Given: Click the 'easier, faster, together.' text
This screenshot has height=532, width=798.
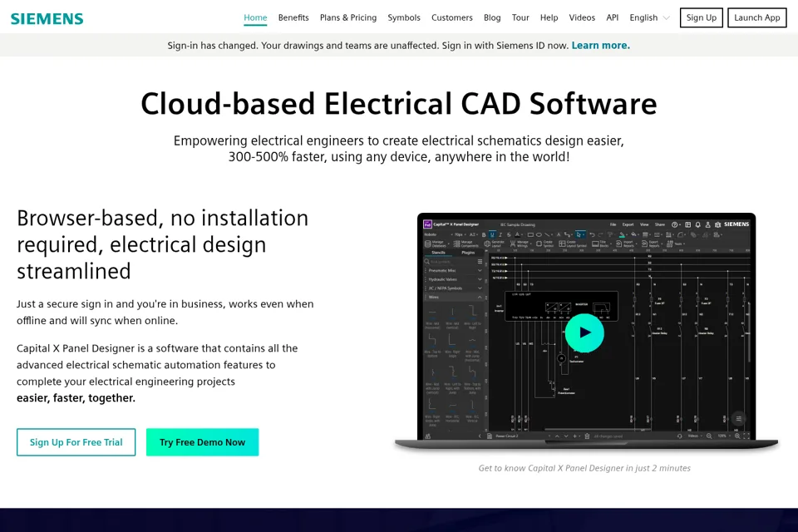Looking at the screenshot, I should (76, 398).
